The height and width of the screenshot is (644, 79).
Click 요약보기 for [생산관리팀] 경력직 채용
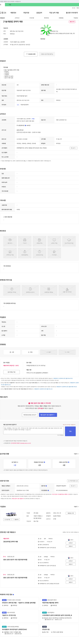[x=71, y=543]
